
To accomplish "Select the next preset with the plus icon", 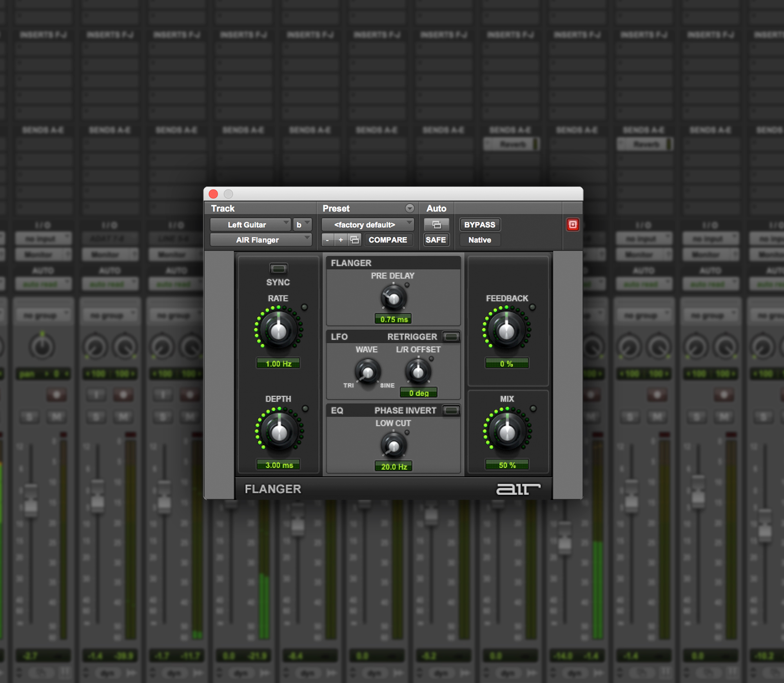I will pos(341,240).
